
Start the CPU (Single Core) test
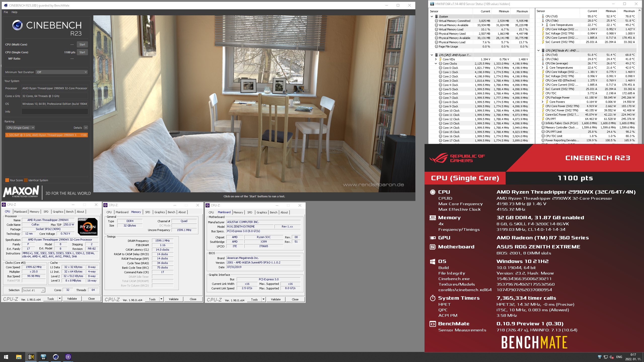tap(82, 52)
